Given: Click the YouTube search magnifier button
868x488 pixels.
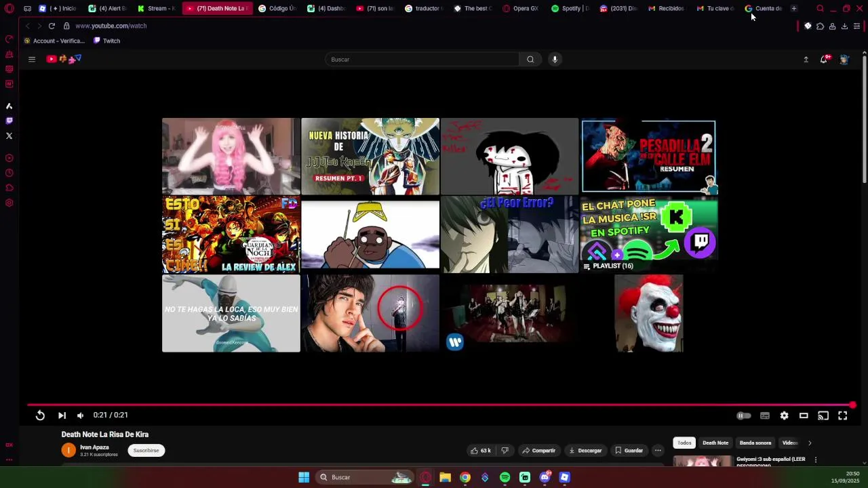Looking at the screenshot, I should pyautogui.click(x=530, y=60).
